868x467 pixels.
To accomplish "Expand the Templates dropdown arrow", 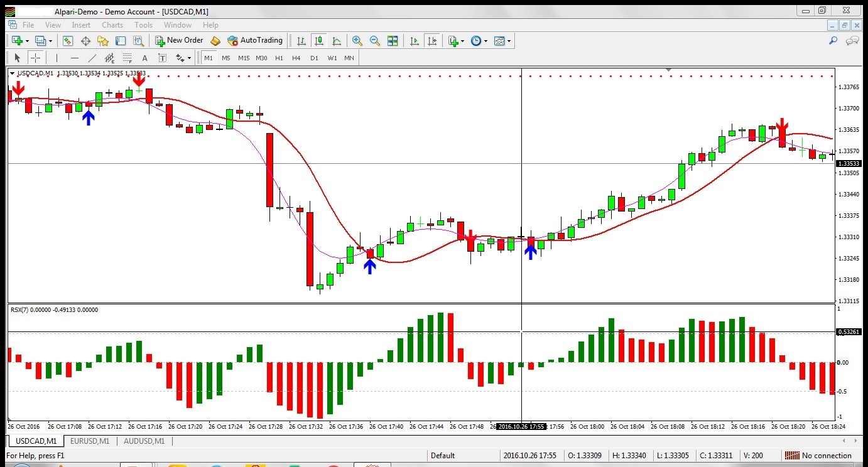I will 509,41.
